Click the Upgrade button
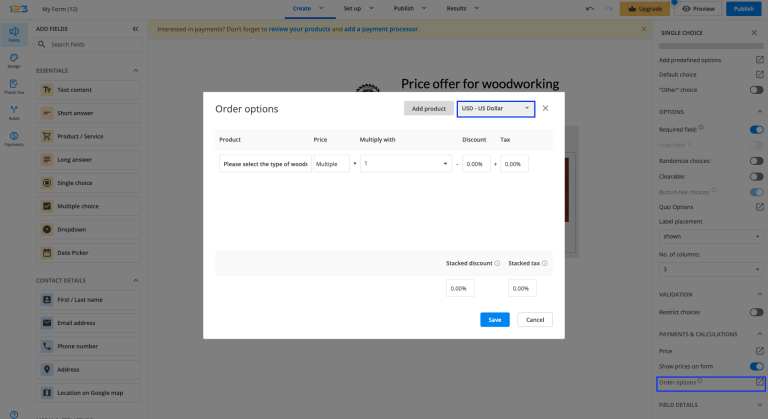 coord(645,9)
